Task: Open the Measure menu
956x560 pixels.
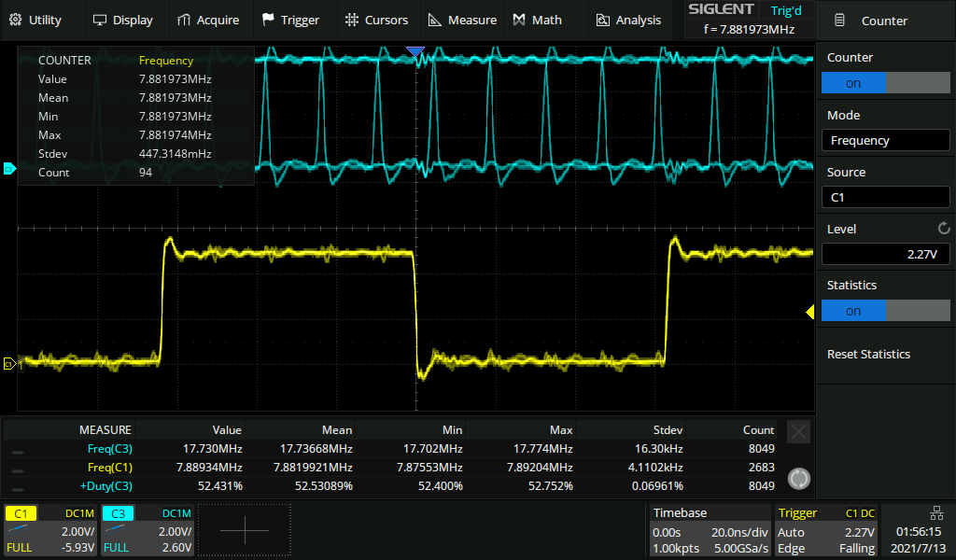Action: tap(462, 21)
